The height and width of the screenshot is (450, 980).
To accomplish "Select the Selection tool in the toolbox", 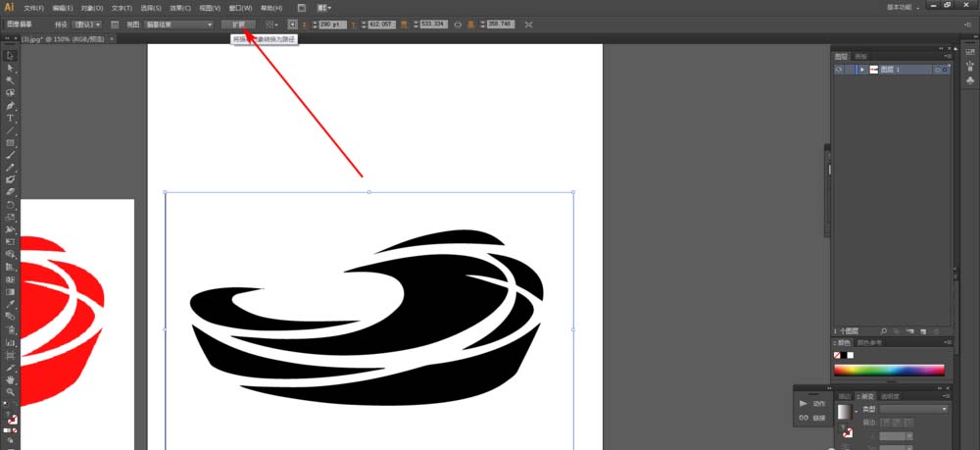I will 11,56.
